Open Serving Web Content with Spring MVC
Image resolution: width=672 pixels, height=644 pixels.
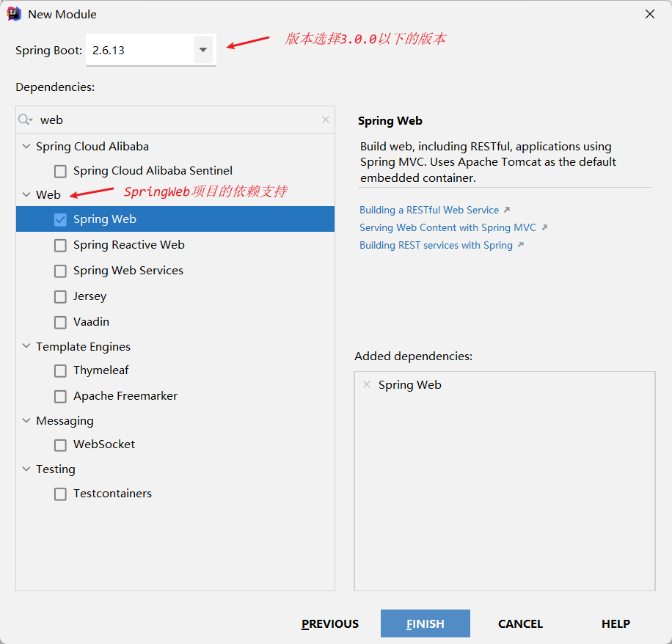pos(448,227)
